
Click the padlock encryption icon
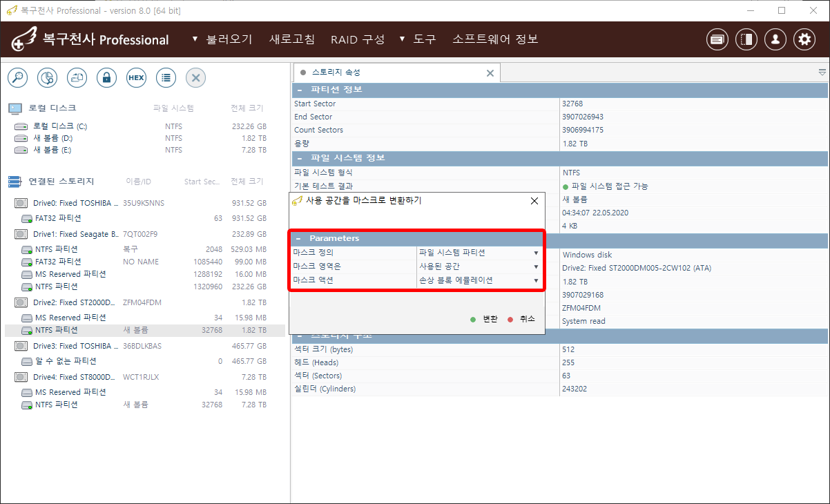[x=106, y=78]
